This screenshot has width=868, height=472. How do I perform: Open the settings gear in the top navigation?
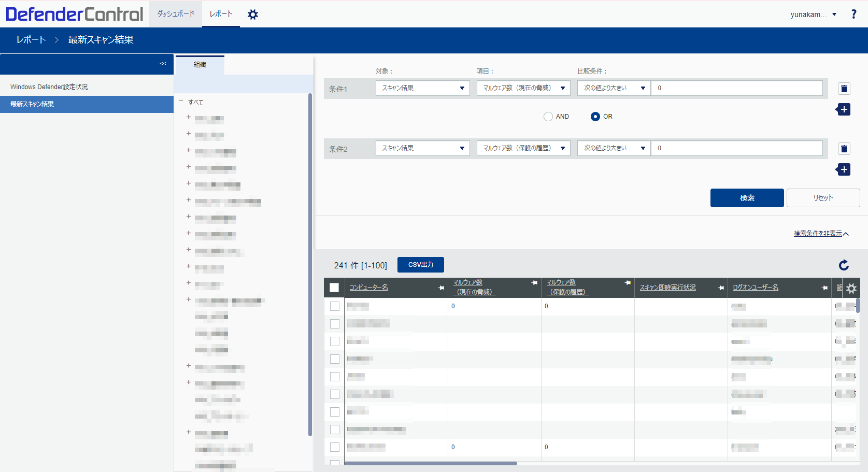point(253,15)
